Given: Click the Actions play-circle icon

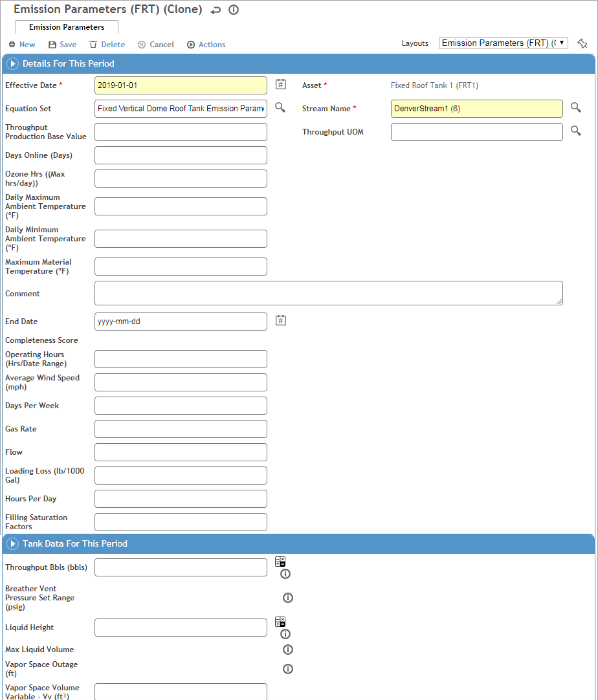Looking at the screenshot, I should (191, 45).
